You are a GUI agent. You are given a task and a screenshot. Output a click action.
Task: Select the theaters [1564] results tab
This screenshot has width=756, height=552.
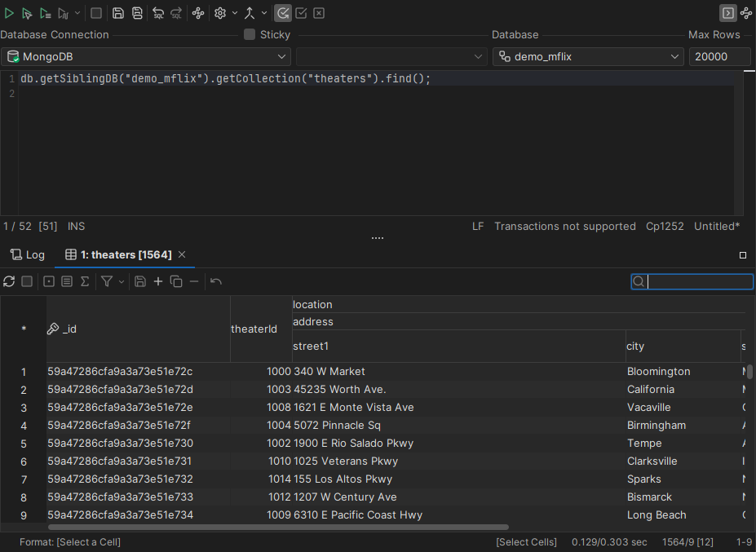click(x=124, y=254)
